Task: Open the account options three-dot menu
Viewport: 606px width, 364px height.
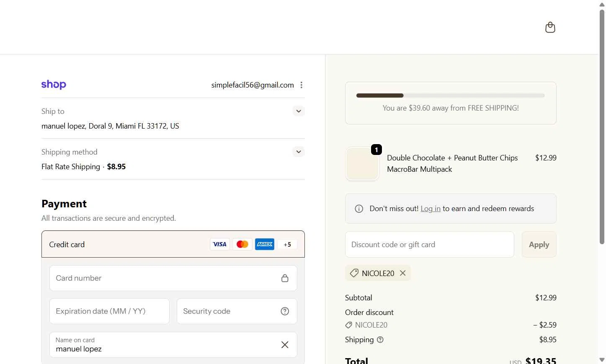Action: coord(301,85)
